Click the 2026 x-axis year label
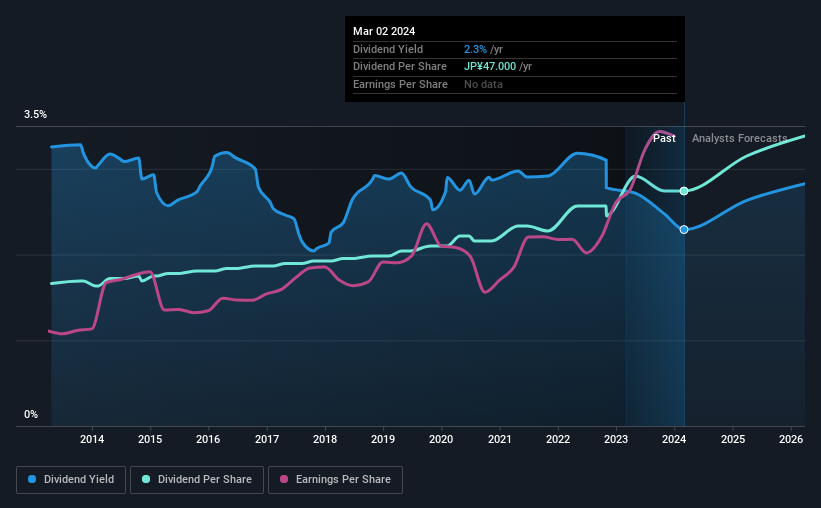Screen dimensions: 821x508 click(791, 439)
